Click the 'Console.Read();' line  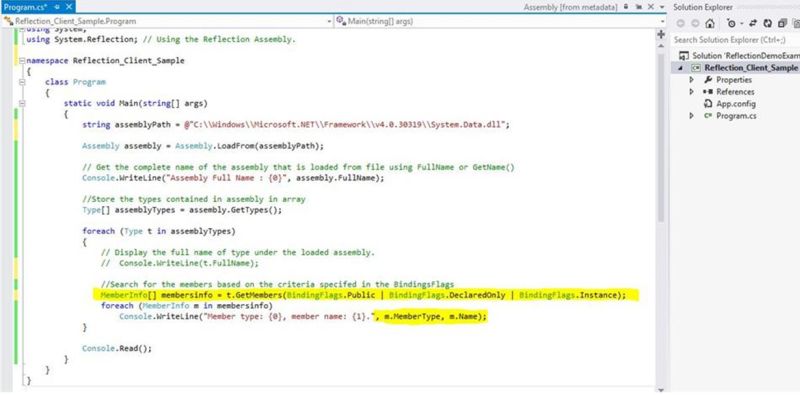[117, 349]
